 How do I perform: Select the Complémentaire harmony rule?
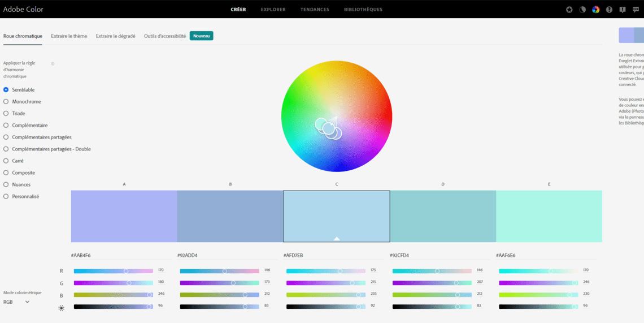(25, 126)
